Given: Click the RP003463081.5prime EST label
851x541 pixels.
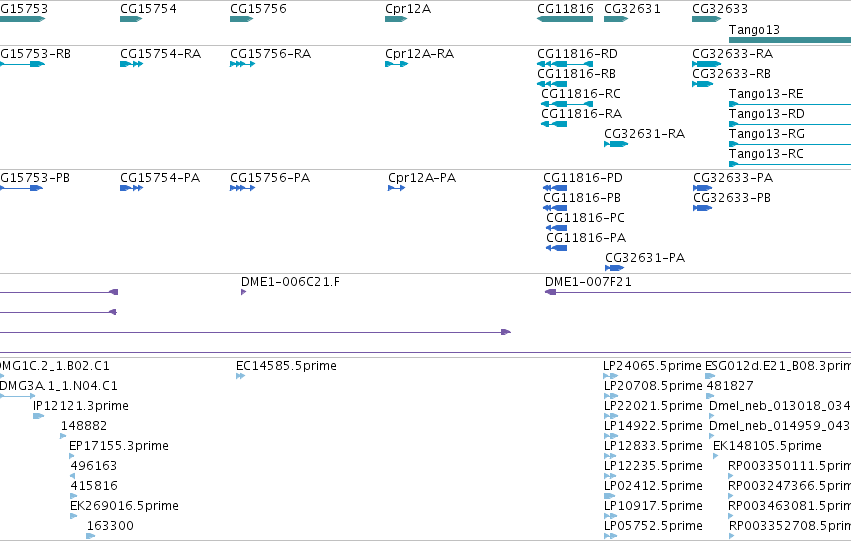Looking at the screenshot, I should (790, 506).
